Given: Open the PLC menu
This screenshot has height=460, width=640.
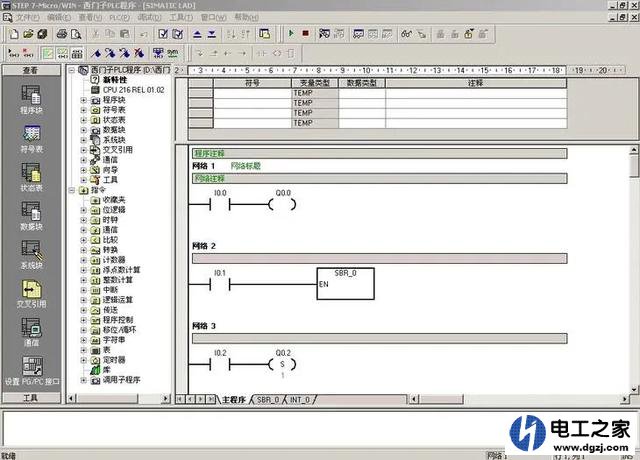Looking at the screenshot, I should [119, 18].
